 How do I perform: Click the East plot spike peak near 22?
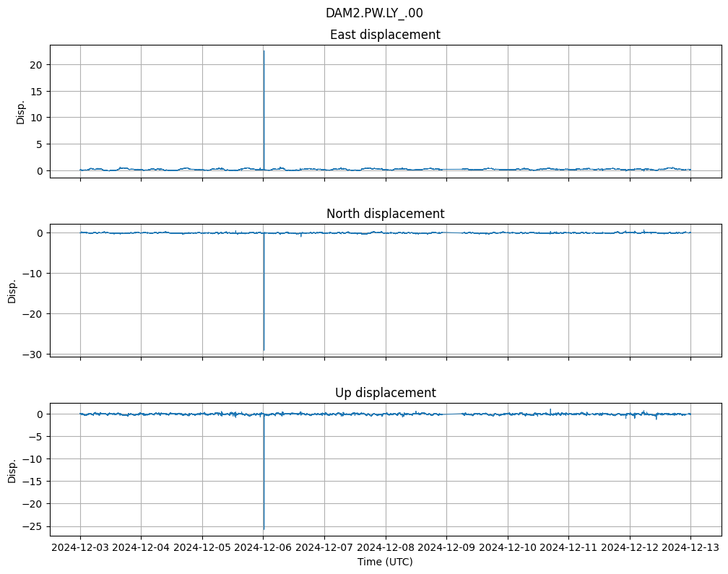264,52
